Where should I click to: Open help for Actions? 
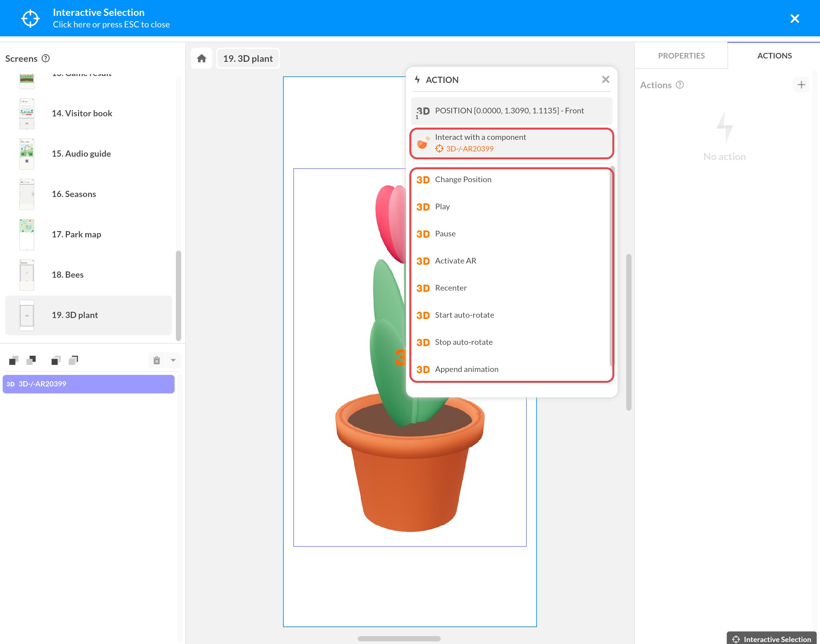(680, 85)
